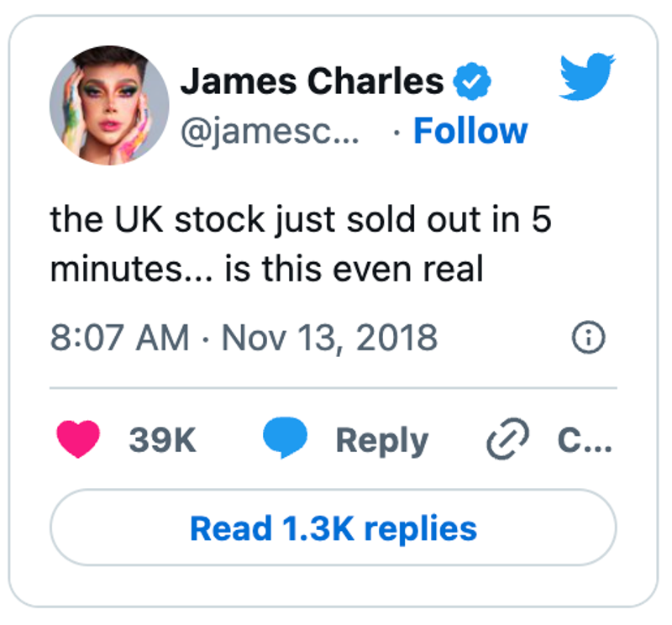Click the tweet line about UK stock
Image resolution: width=672 pixels, height=625 pixels.
click(301, 220)
